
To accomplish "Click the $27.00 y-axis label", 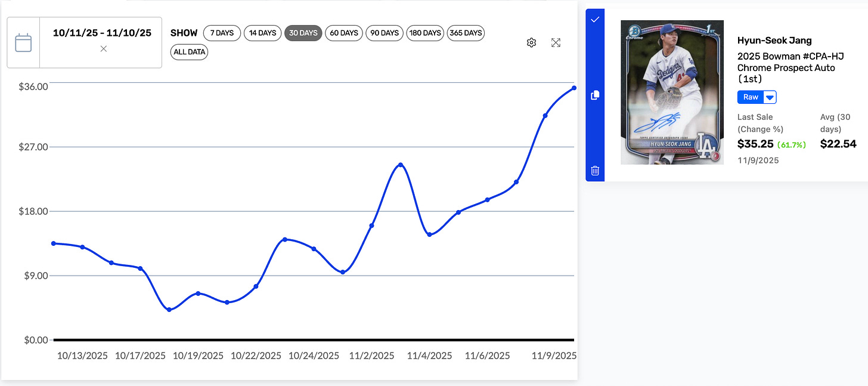I will click(x=33, y=147).
